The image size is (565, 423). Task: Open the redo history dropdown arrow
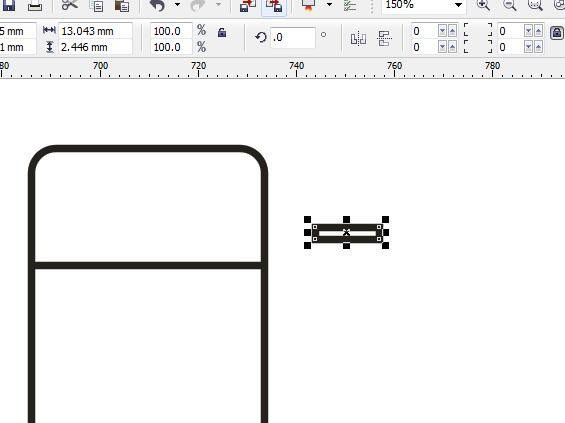(x=218, y=5)
